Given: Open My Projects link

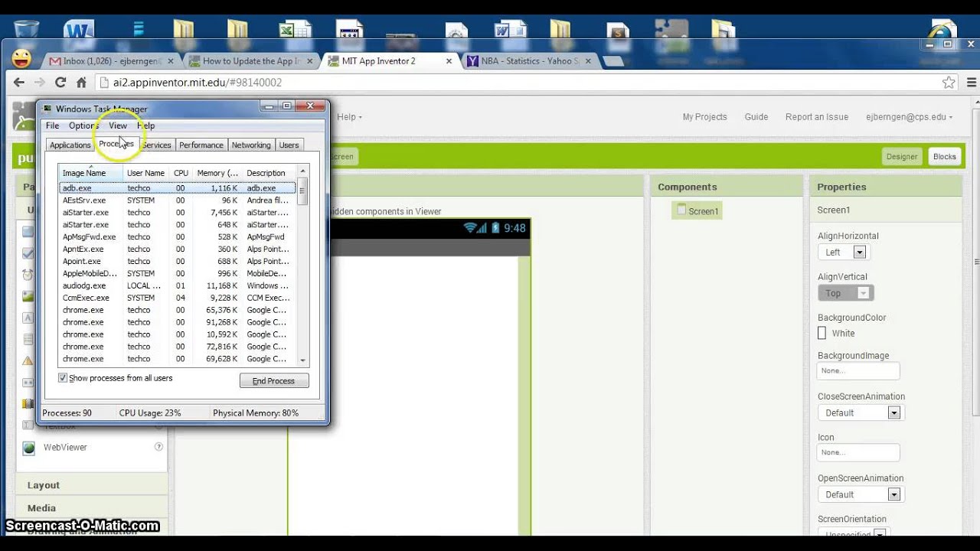Looking at the screenshot, I should pos(704,117).
